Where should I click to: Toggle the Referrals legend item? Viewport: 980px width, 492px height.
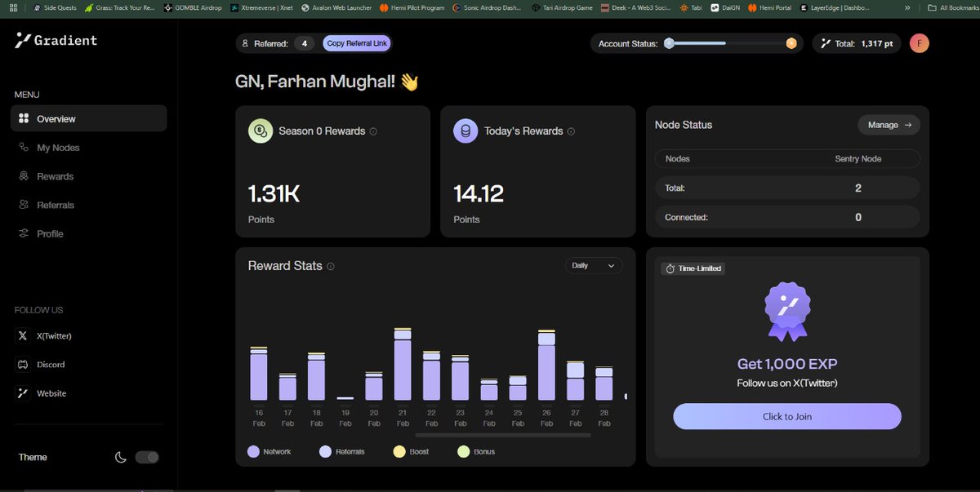341,451
